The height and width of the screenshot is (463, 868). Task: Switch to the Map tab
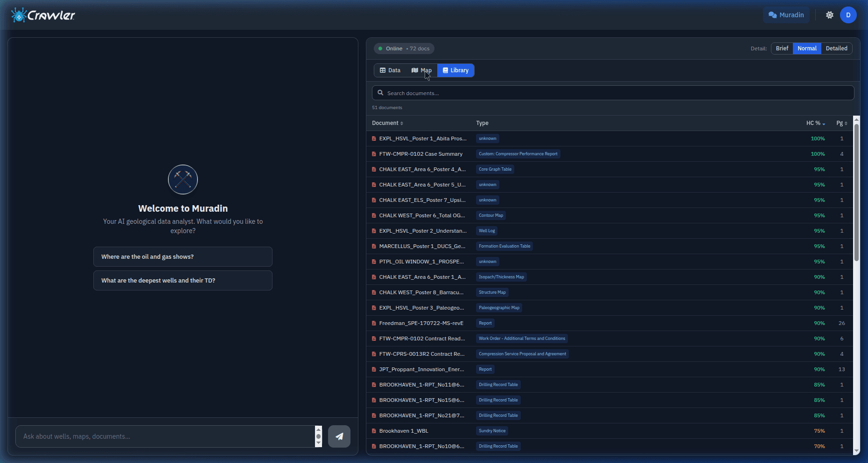pyautogui.click(x=421, y=70)
